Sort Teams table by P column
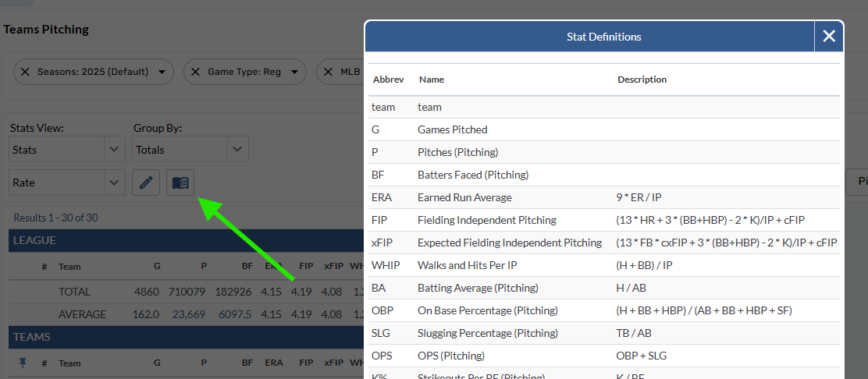 [x=203, y=363]
